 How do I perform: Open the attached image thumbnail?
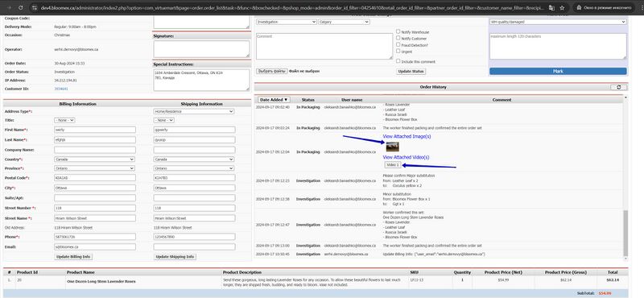point(392,147)
